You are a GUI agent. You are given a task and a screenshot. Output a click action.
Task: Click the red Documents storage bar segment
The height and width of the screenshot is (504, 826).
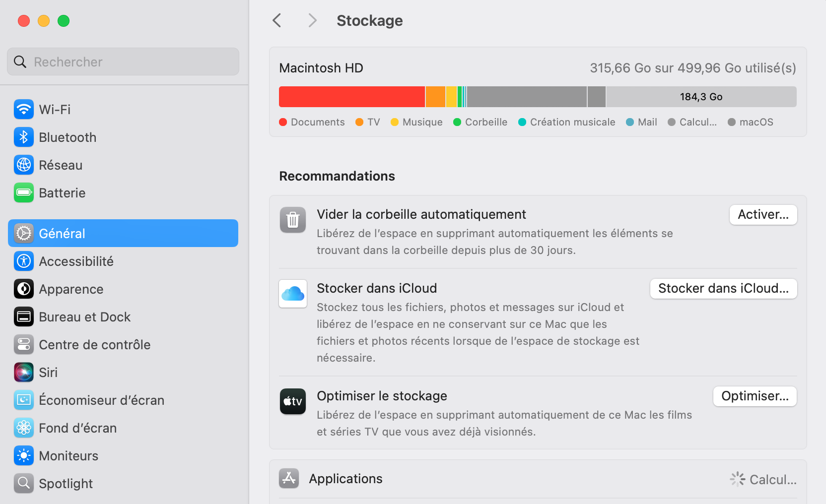tap(352, 97)
